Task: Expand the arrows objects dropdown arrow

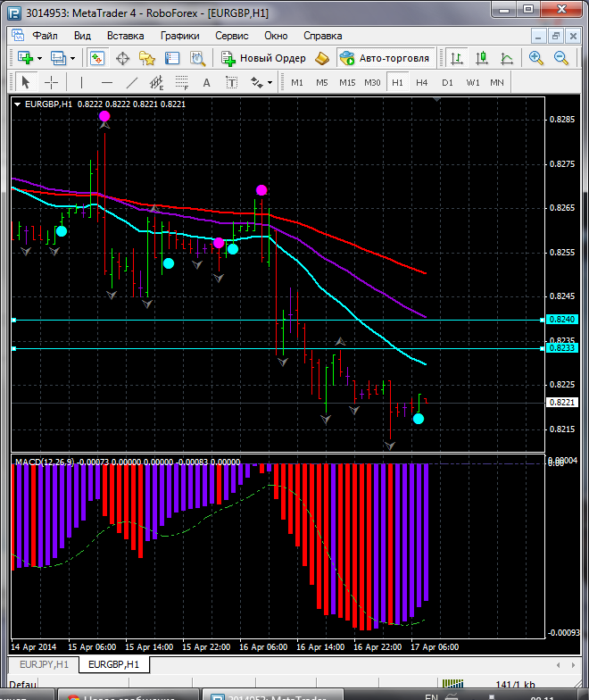Action: [x=270, y=83]
